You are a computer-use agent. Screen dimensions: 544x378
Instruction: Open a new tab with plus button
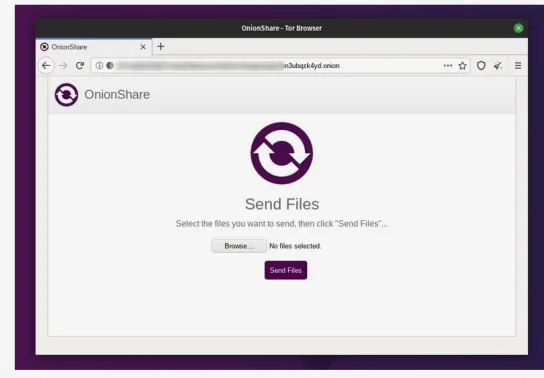(161, 46)
